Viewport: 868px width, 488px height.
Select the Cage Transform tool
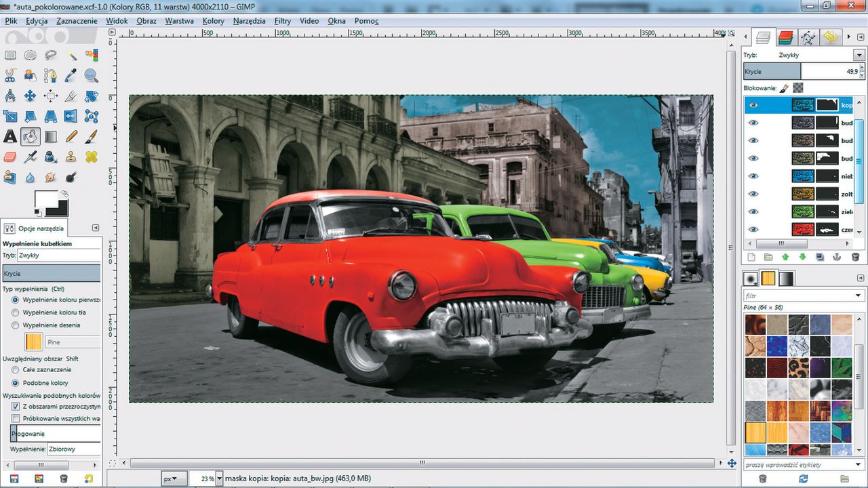tap(92, 117)
